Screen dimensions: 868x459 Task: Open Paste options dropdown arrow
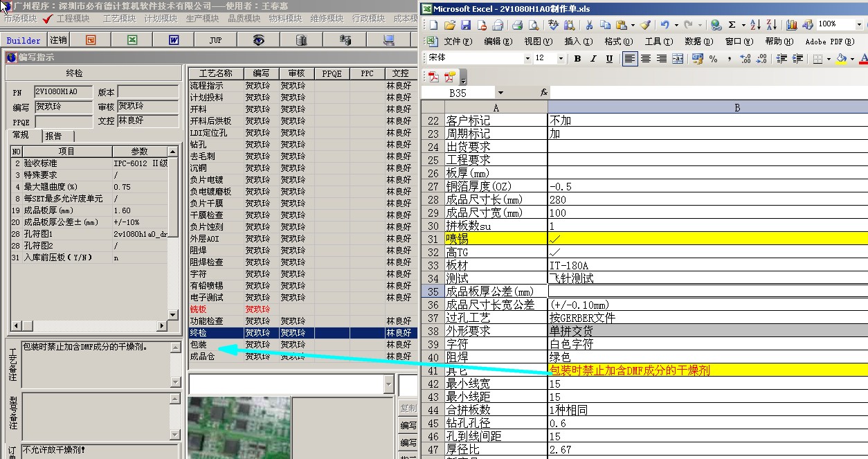coord(633,25)
